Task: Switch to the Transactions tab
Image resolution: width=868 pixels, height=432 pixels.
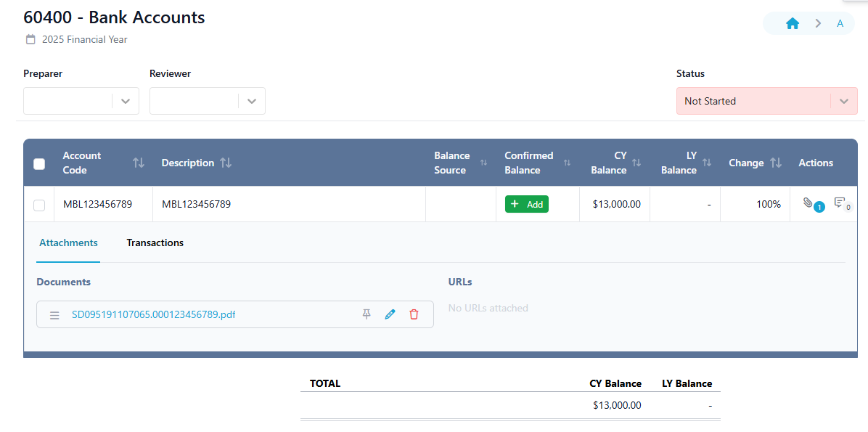Action: (155, 243)
